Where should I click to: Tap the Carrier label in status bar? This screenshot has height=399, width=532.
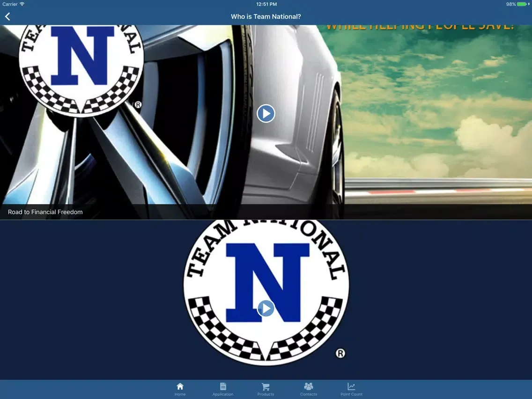[10, 4]
